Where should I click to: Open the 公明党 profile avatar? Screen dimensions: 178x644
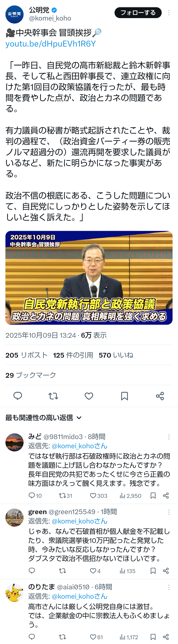click(x=15, y=14)
